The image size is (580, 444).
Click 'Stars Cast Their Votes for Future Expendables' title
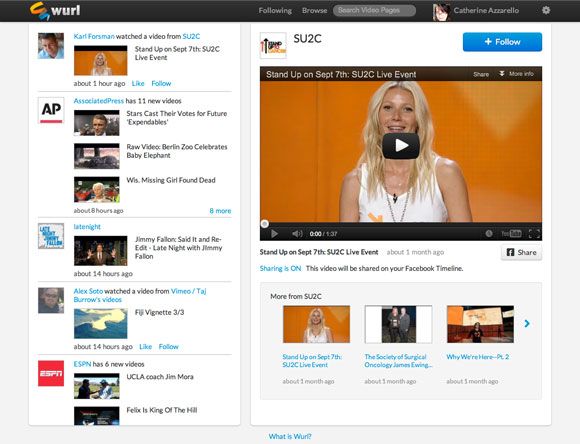pos(177,118)
